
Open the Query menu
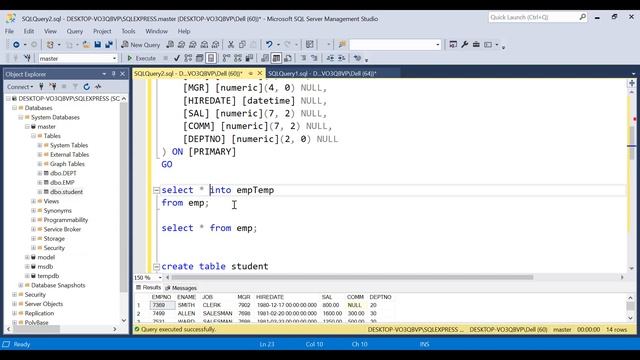[75, 31]
